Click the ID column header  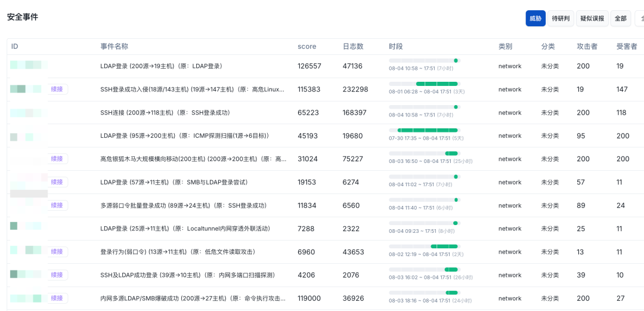pos(14,47)
